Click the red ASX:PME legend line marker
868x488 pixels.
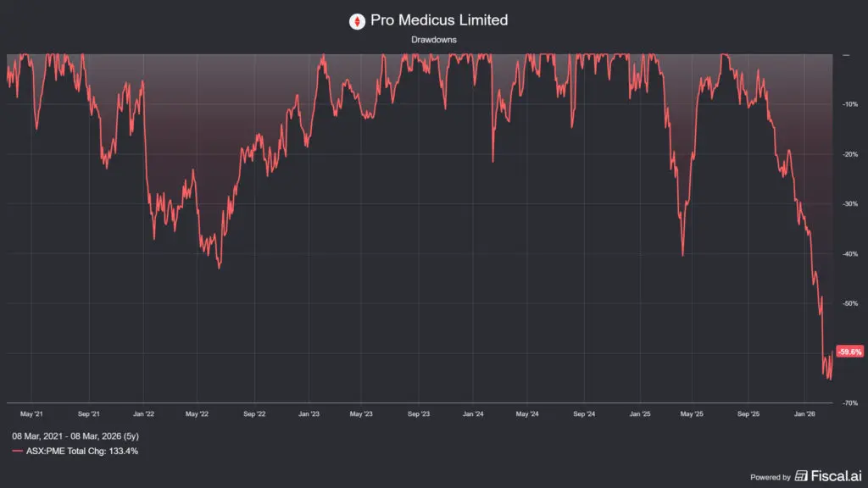pyautogui.click(x=18, y=452)
